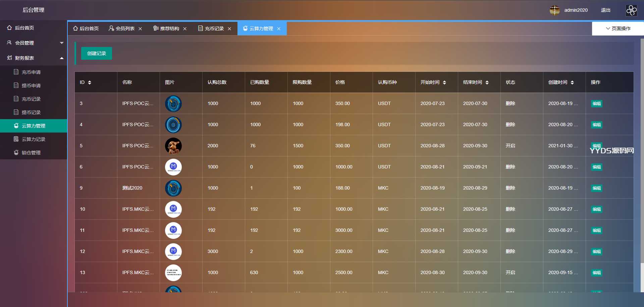Click the admin2020 user avatar

pos(554,10)
